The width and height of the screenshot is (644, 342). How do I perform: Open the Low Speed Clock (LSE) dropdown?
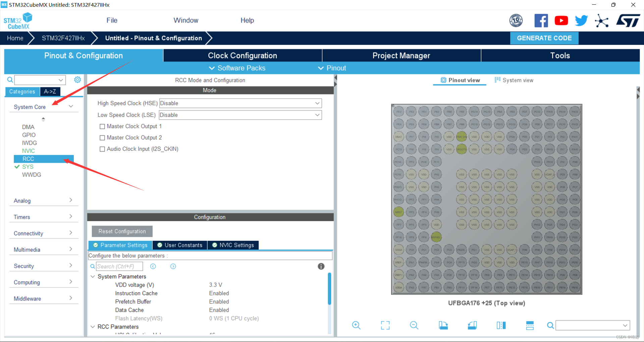240,115
